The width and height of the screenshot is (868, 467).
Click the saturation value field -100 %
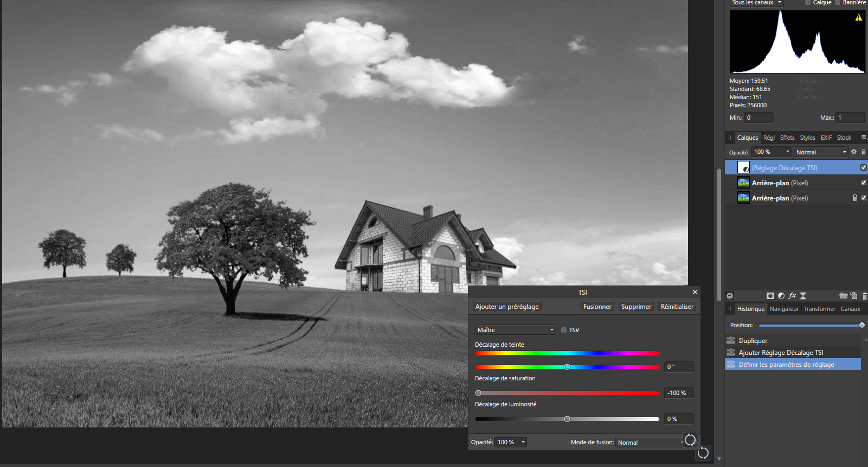tap(679, 393)
